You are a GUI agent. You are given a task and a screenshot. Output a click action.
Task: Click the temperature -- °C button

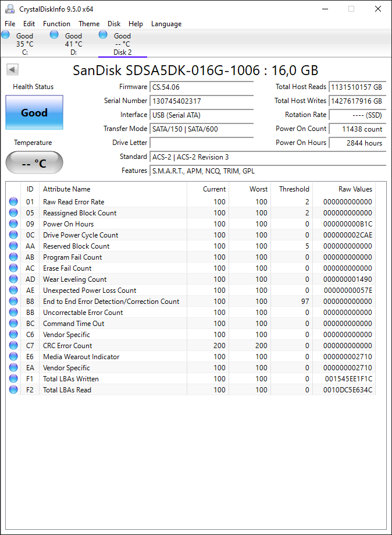[34, 162]
